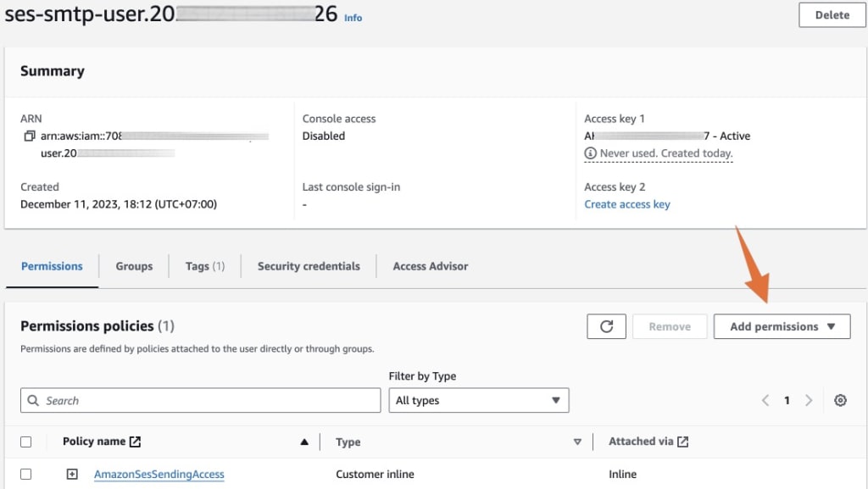Open table preferences gear icon

(x=840, y=400)
